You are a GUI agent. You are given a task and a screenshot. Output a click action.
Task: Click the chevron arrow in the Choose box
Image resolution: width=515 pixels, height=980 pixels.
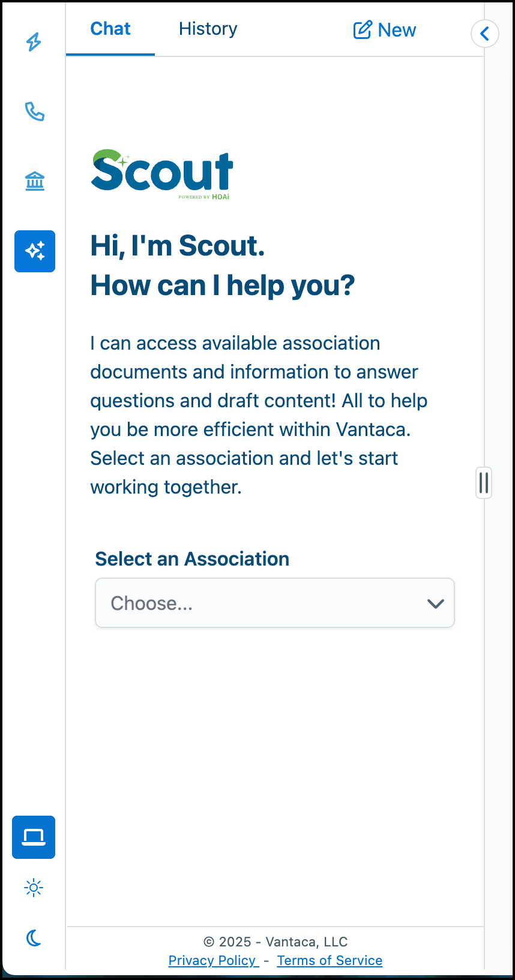pos(436,603)
